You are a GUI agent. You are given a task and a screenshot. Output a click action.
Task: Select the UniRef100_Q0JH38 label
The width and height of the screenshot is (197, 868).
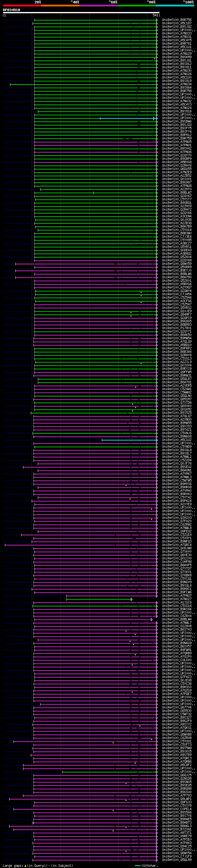(177, 220)
